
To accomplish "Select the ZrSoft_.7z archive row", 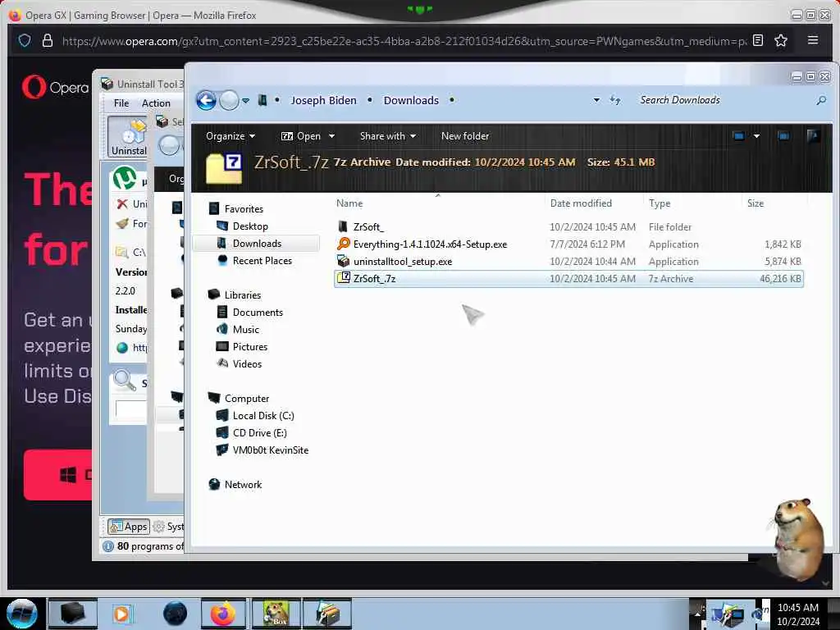I will [568, 279].
